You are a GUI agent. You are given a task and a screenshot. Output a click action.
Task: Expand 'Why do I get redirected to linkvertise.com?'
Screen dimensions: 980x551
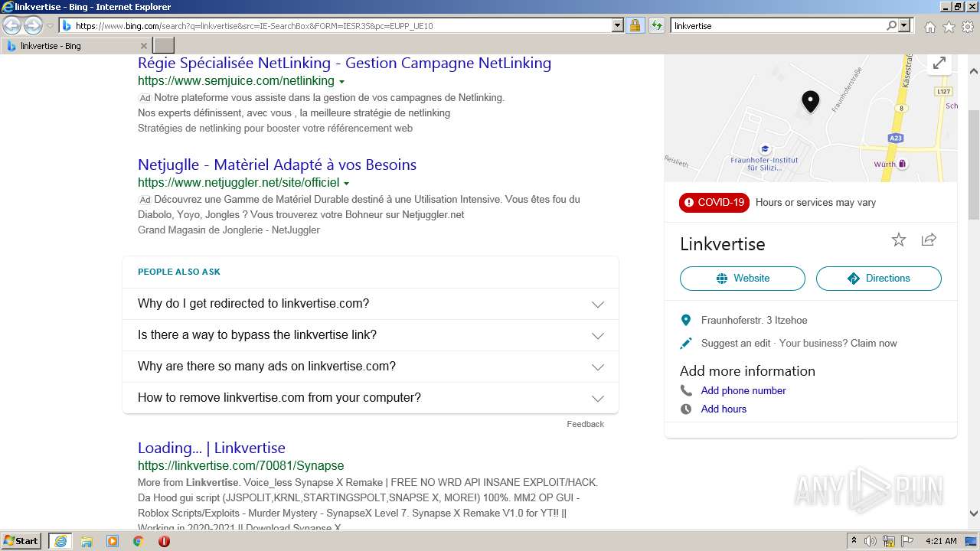[x=371, y=304]
